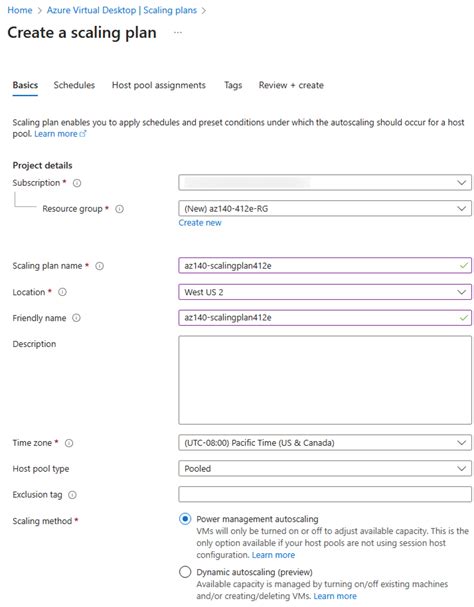Switch to the Basics tab
Viewport: 474px width, 607px height.
[25, 85]
